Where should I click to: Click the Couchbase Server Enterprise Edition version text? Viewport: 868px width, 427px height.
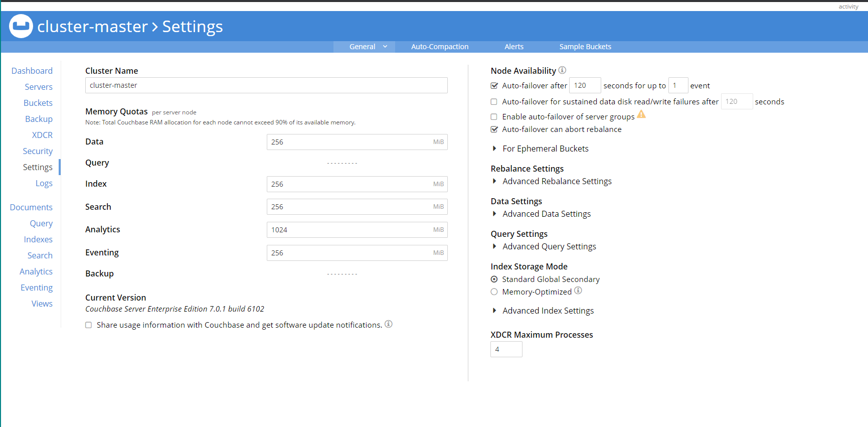pos(175,309)
